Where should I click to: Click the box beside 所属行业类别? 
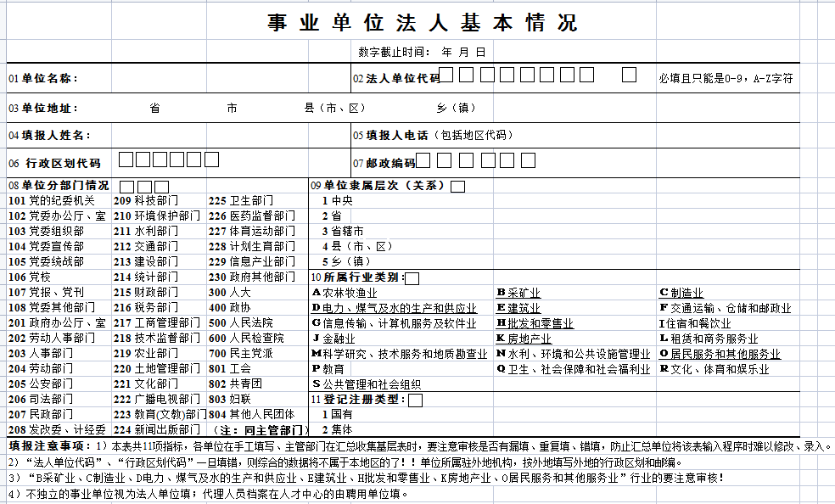click(x=412, y=277)
